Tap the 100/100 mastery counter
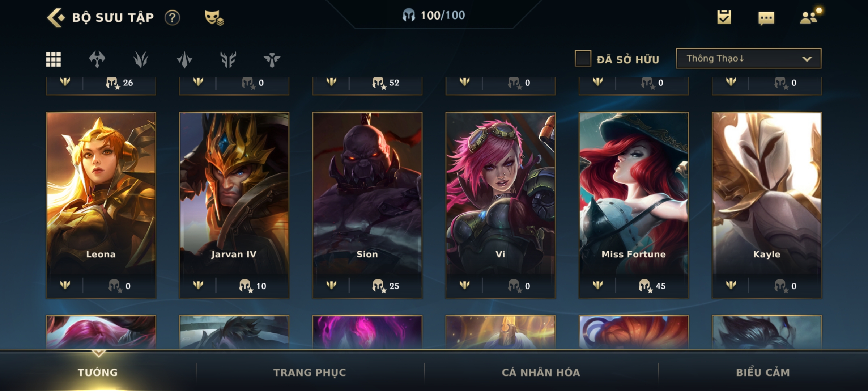 click(x=434, y=15)
